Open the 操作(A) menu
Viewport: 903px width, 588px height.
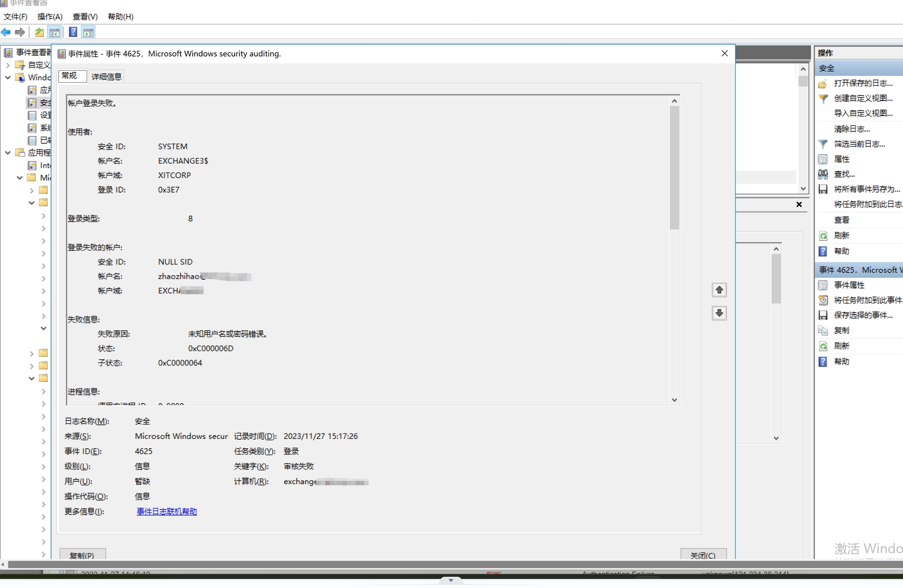(x=50, y=17)
